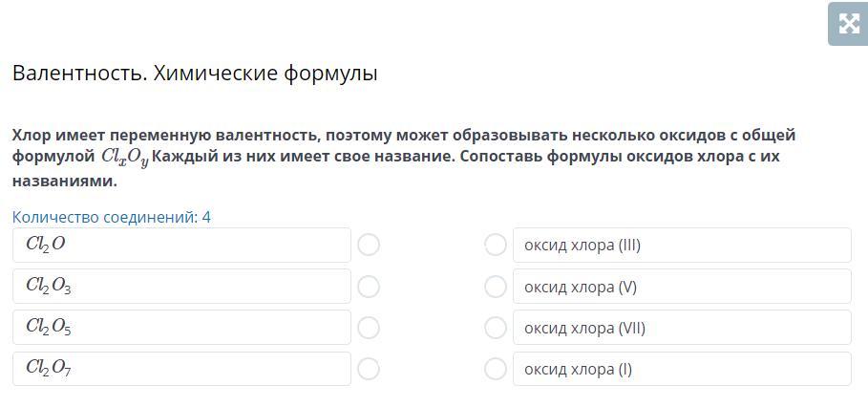Select the radio circle next to Cl2O3

[369, 287]
